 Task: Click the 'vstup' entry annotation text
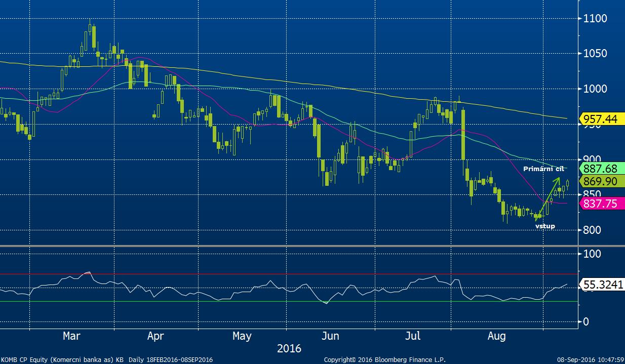point(545,226)
